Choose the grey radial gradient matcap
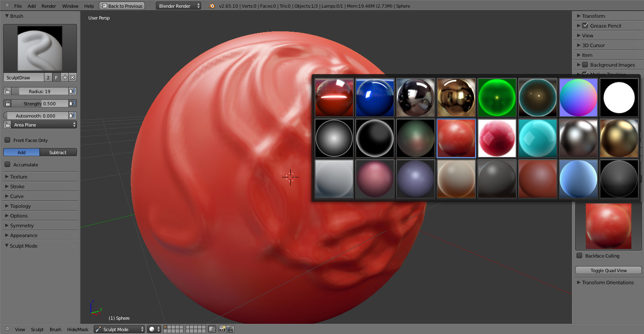 click(x=334, y=138)
